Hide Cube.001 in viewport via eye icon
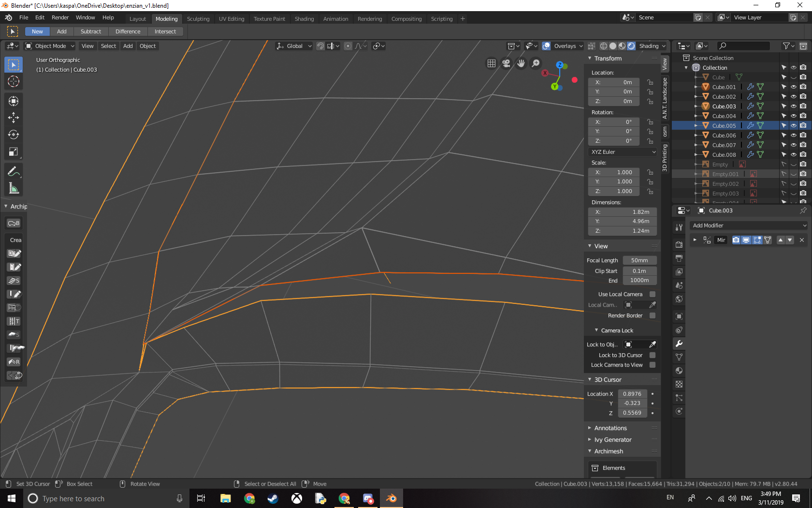This screenshot has height=508, width=812. coord(794,87)
